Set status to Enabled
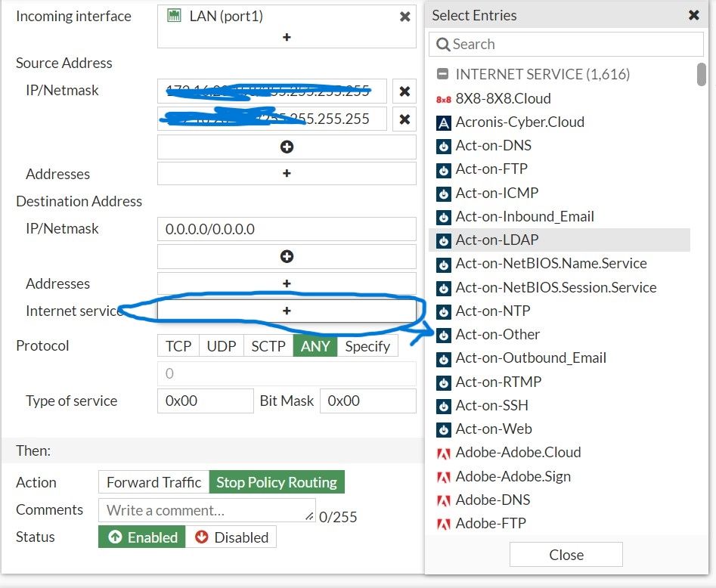The width and height of the screenshot is (716, 588). (142, 537)
